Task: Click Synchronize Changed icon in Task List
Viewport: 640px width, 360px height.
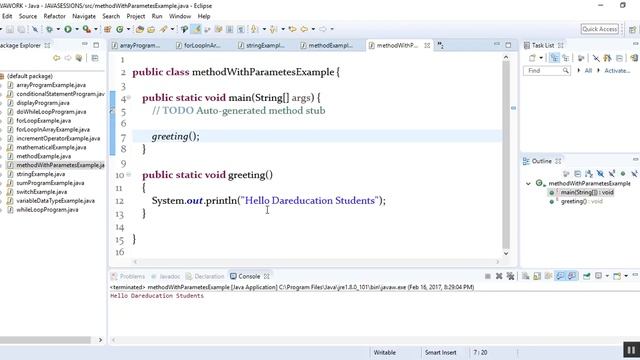Action: [x=633, y=58]
